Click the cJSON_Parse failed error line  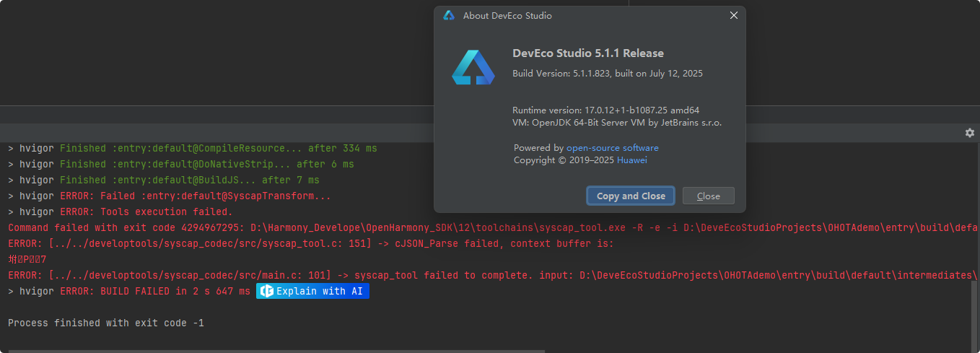click(311, 243)
